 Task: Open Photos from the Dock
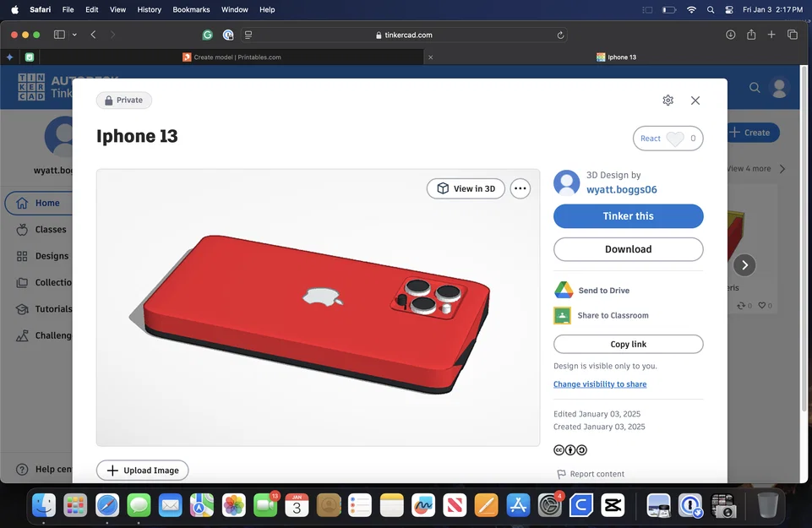point(233,504)
